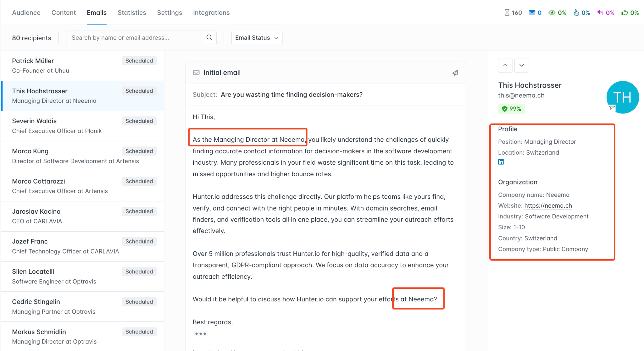Open the Integrations tab
The image size is (644, 351).
coord(211,13)
